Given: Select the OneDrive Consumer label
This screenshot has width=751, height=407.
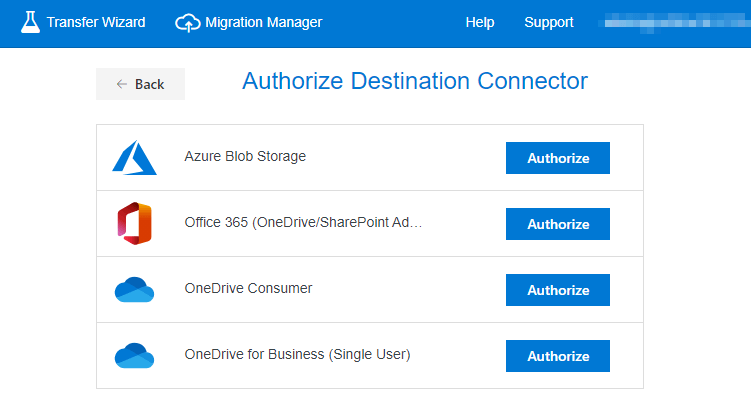Looking at the screenshot, I should (248, 288).
